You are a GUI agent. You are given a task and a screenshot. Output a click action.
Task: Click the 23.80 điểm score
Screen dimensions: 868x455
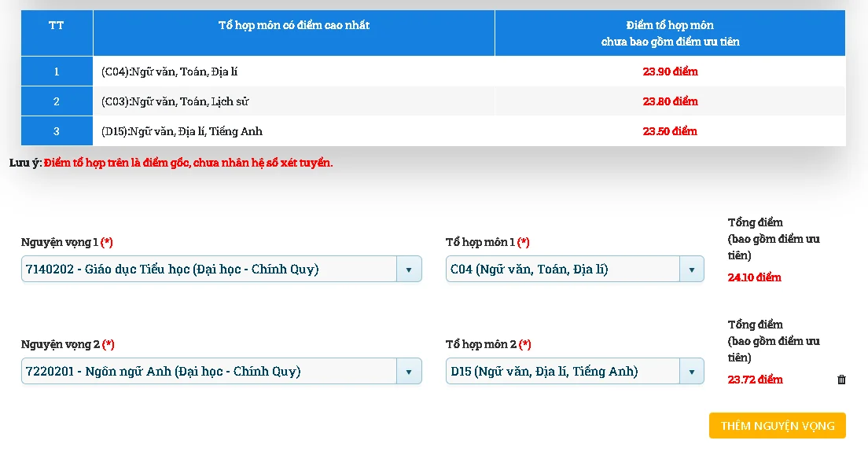[x=670, y=101]
